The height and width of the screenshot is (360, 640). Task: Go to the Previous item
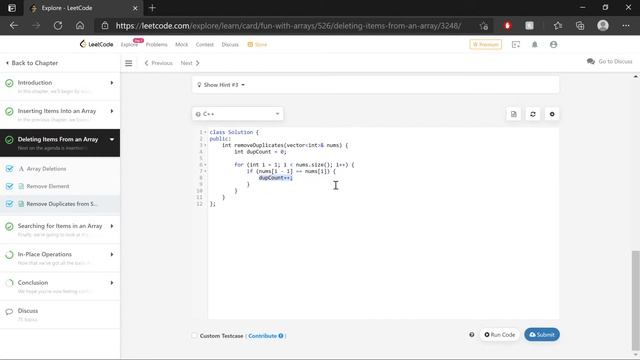[158, 63]
